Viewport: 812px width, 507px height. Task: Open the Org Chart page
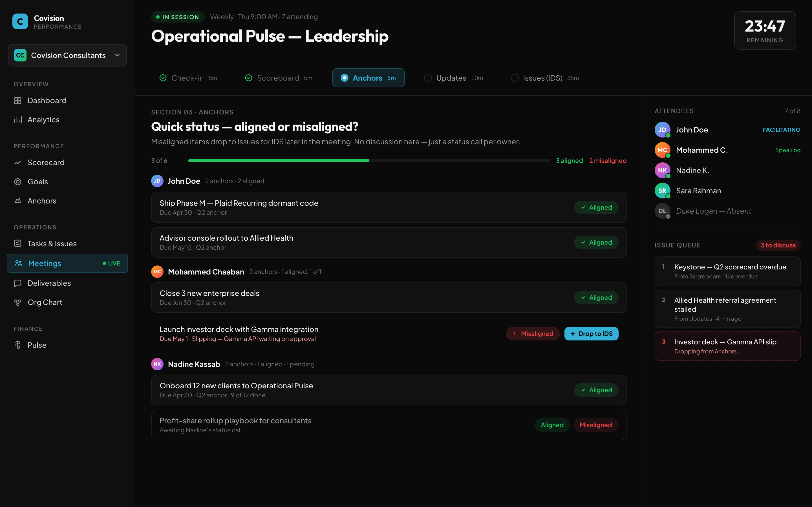click(45, 302)
